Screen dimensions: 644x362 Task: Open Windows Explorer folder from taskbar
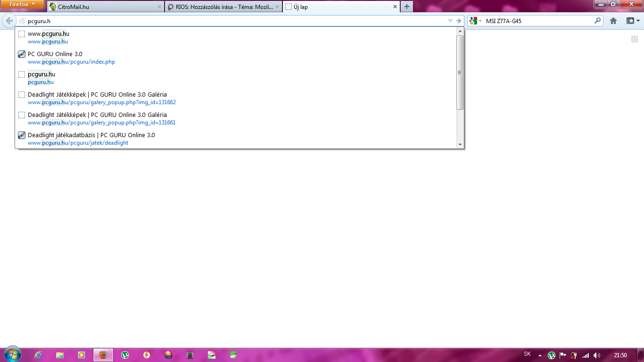[x=60, y=355]
